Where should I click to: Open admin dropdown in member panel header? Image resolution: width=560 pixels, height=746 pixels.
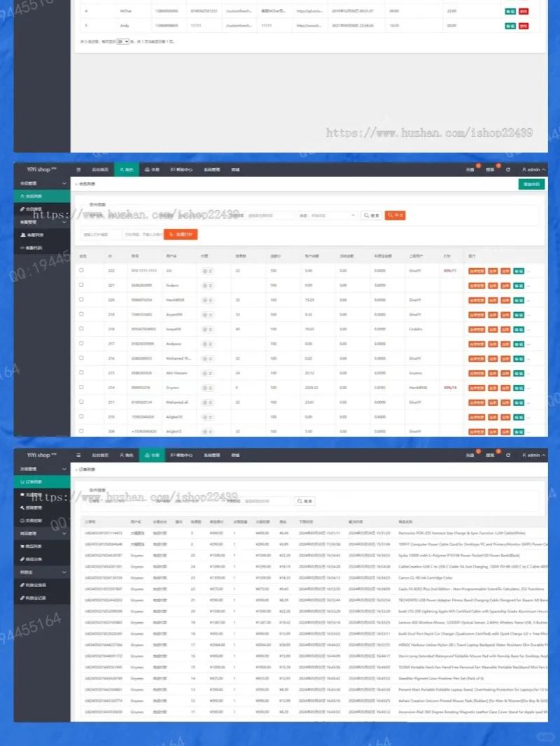(534, 169)
